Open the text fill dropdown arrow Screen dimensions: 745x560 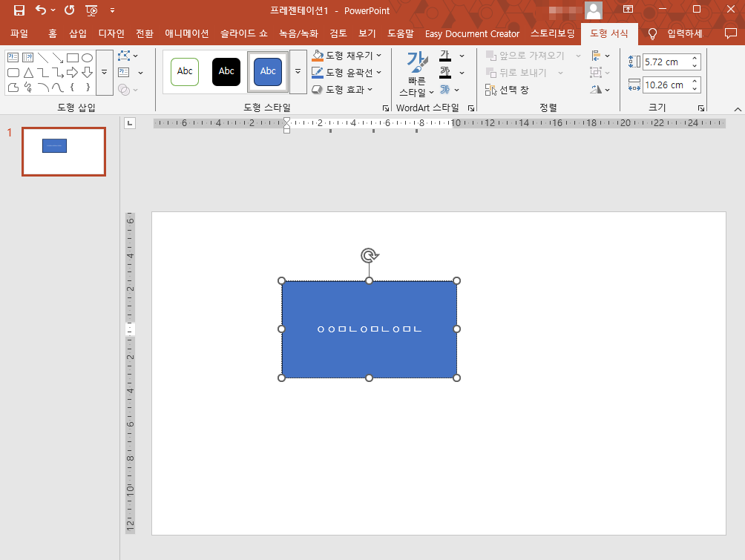tap(462, 56)
